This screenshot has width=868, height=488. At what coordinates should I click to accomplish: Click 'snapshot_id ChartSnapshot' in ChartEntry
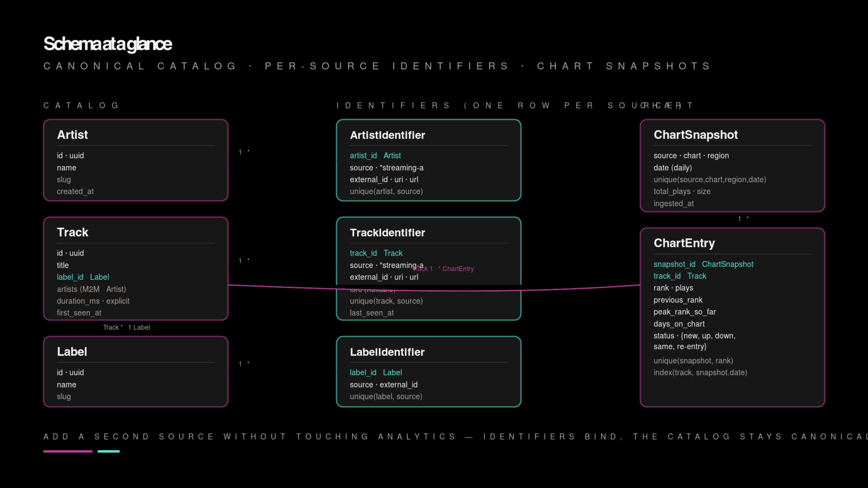(704, 264)
